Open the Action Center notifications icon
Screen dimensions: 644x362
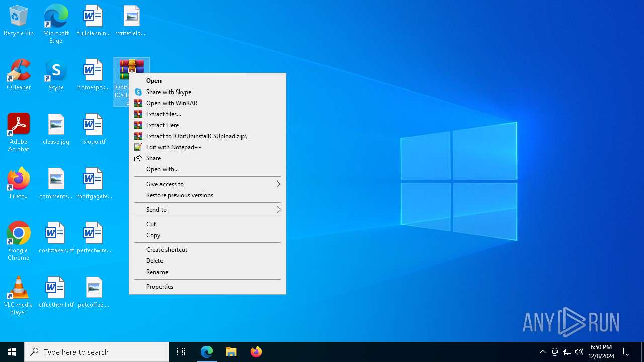tap(627, 352)
